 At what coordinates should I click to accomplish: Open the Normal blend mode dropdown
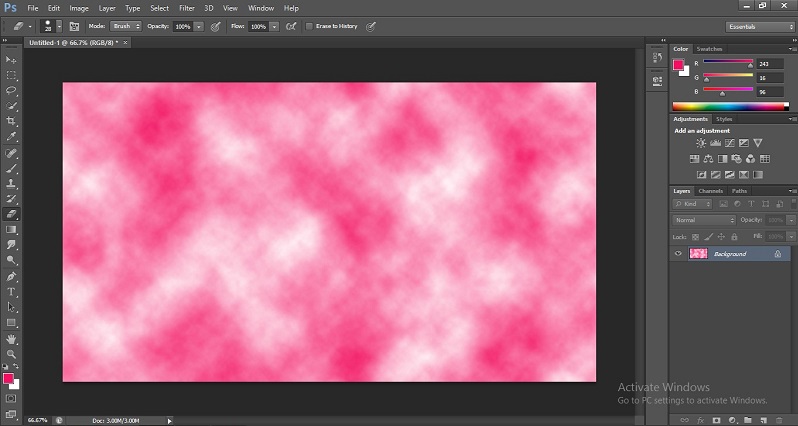[x=704, y=220]
